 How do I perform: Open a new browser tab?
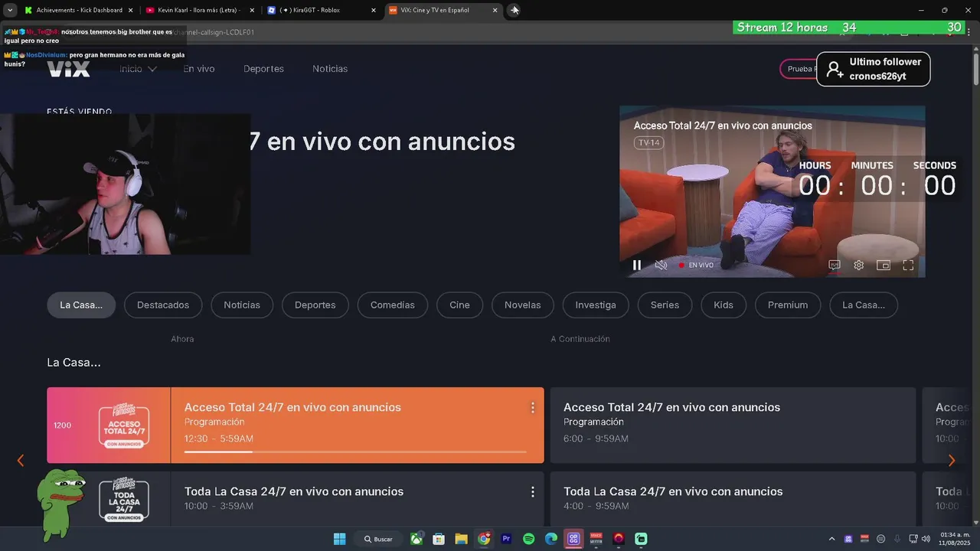pos(514,10)
